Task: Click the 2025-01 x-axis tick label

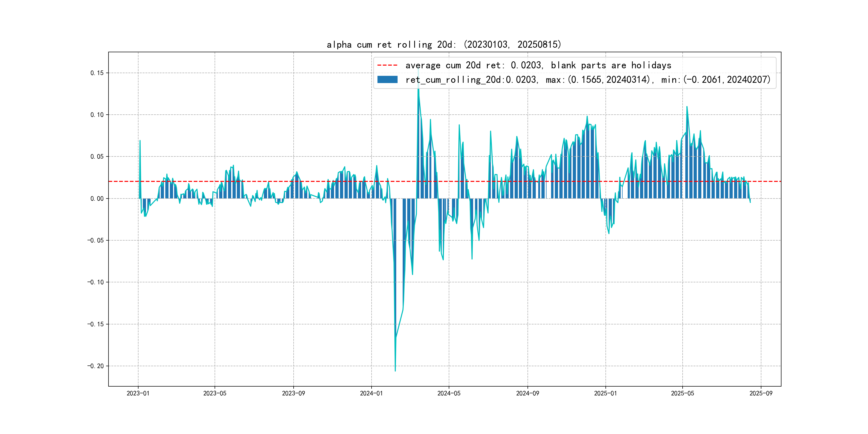Action: coord(605,393)
